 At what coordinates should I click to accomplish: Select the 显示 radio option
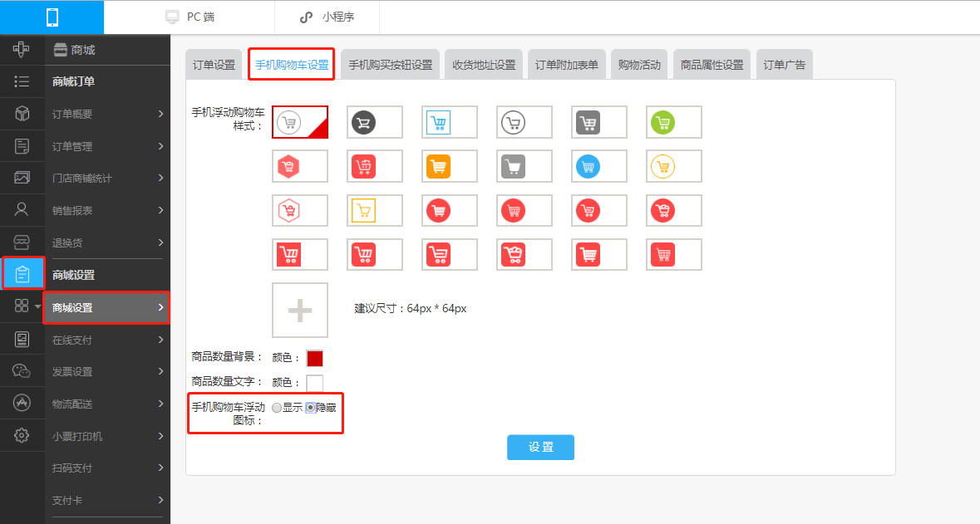(x=277, y=408)
